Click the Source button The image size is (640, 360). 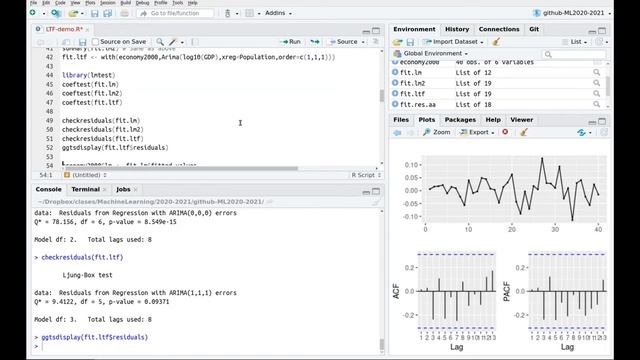(343, 42)
